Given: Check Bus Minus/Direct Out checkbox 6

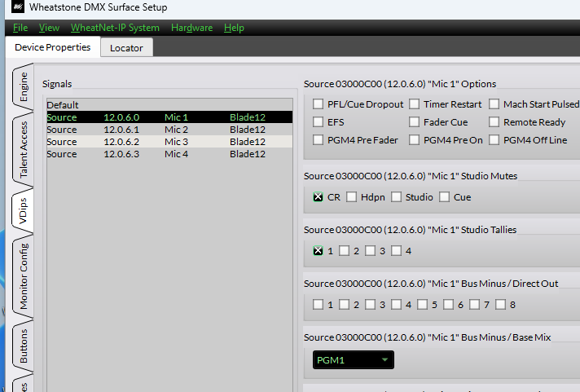Looking at the screenshot, I should (x=448, y=304).
